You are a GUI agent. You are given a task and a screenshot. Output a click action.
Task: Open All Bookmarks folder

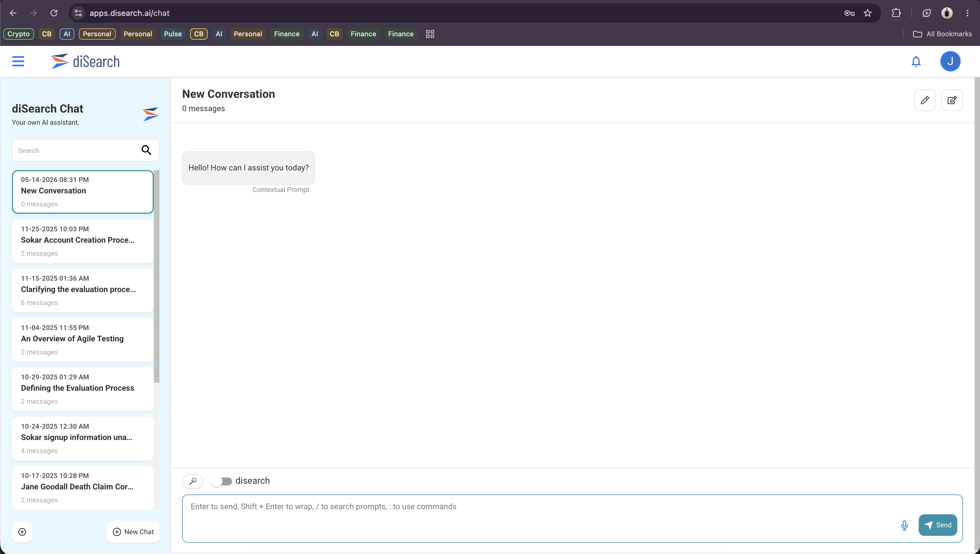point(942,34)
